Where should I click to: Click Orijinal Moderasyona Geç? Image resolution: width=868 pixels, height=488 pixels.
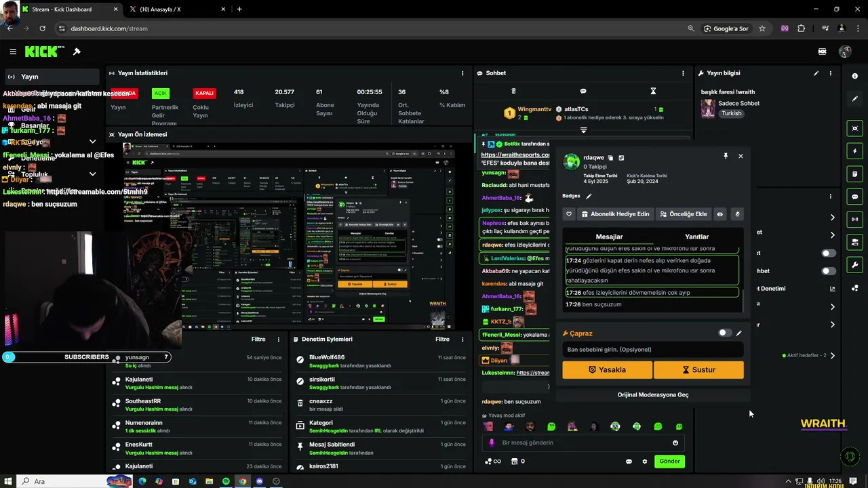653,394
